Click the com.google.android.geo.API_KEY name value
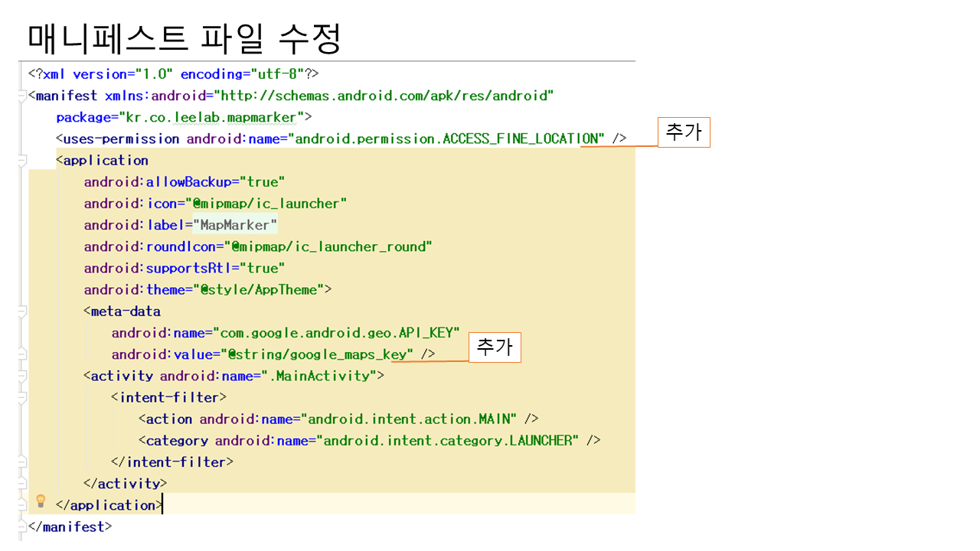This screenshot has width=980, height=551. 339,333
